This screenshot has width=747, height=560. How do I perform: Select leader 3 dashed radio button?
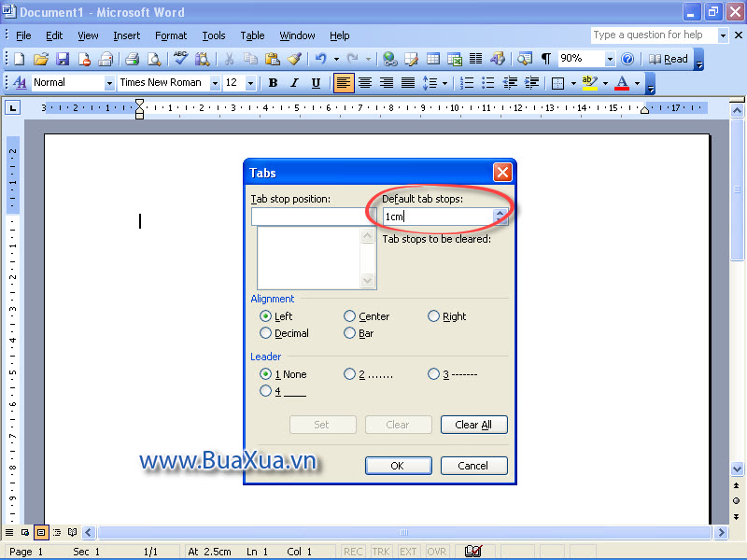click(x=433, y=374)
